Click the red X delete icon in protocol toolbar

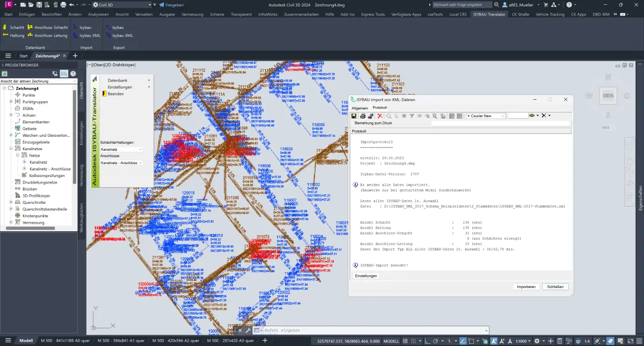pos(379,116)
